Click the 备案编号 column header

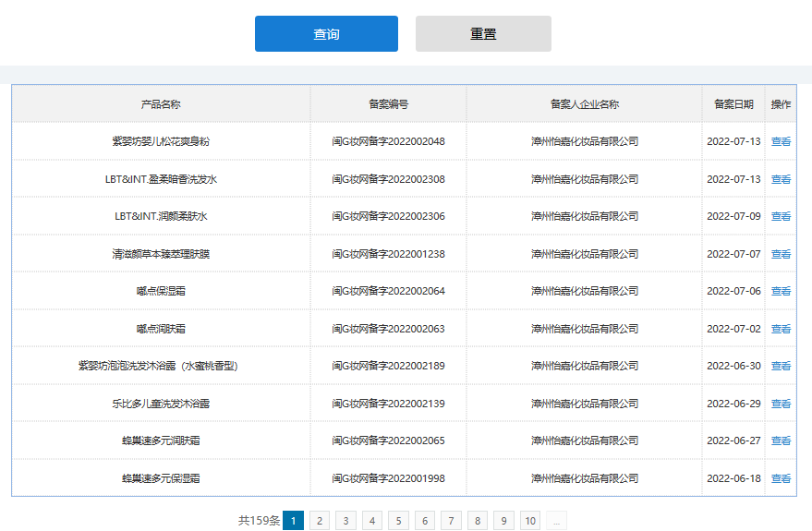pyautogui.click(x=388, y=104)
